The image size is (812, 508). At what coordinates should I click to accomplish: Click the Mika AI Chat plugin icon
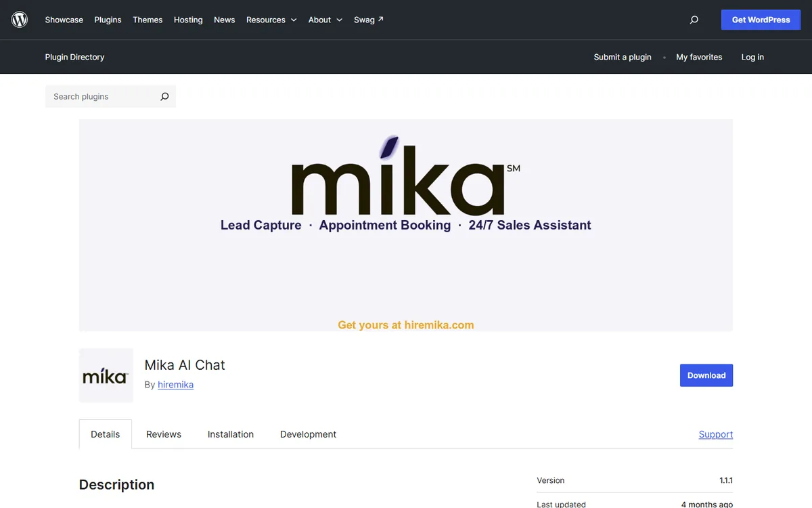[106, 375]
